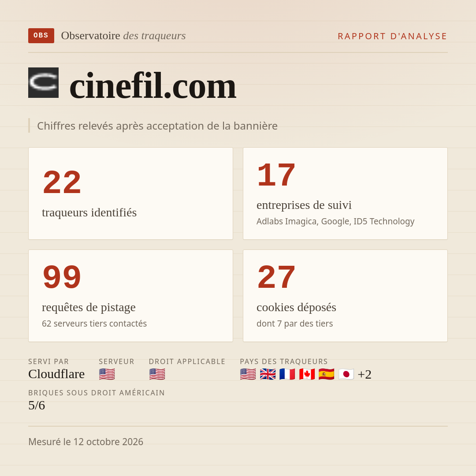
Task: Click the Rapport d'analyse label
Action: (393, 36)
